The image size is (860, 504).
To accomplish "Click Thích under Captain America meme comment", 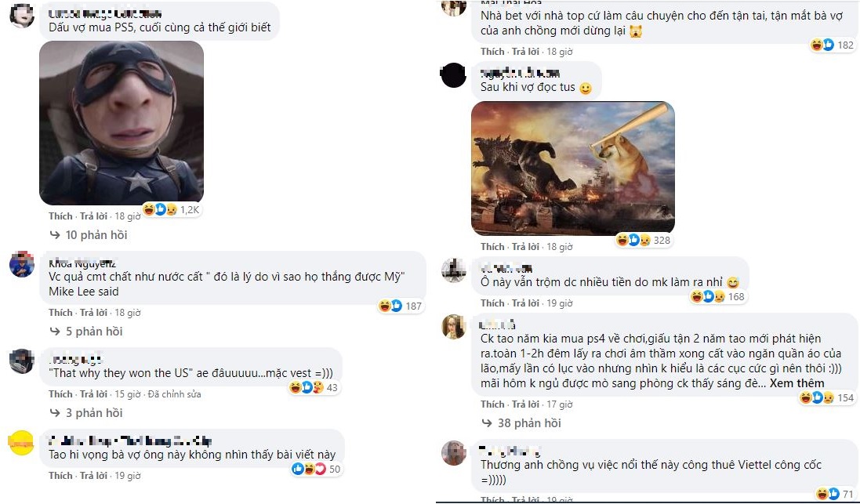I will (60, 216).
